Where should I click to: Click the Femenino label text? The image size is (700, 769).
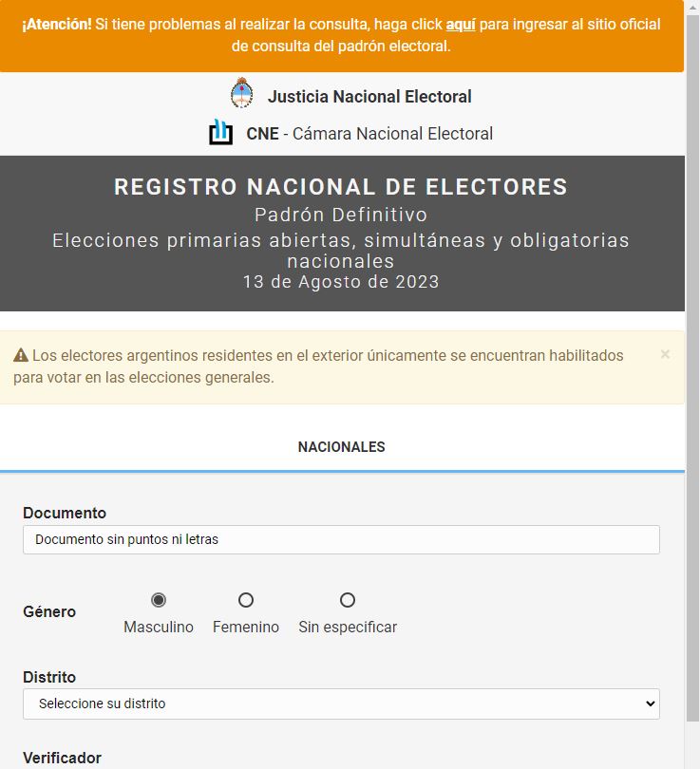(246, 627)
